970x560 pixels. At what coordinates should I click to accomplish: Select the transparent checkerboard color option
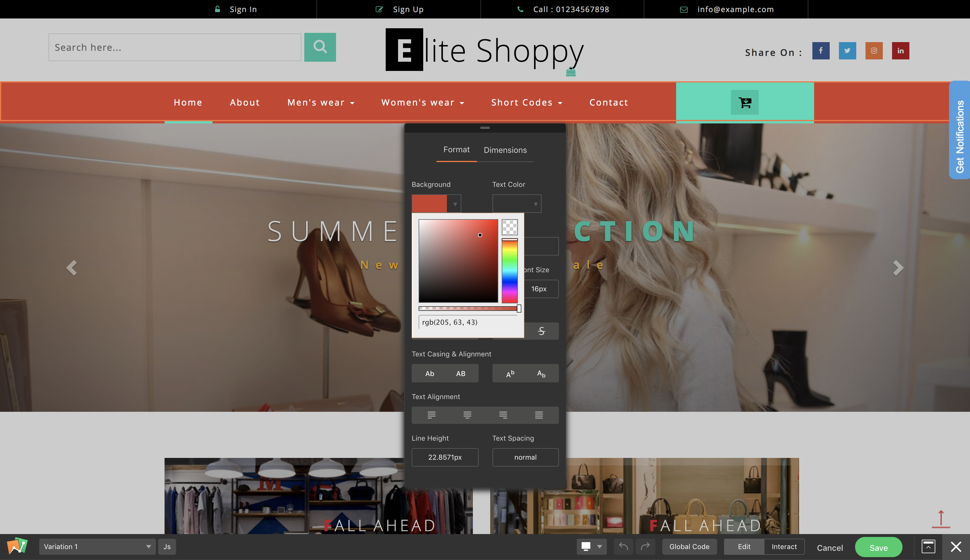click(510, 227)
